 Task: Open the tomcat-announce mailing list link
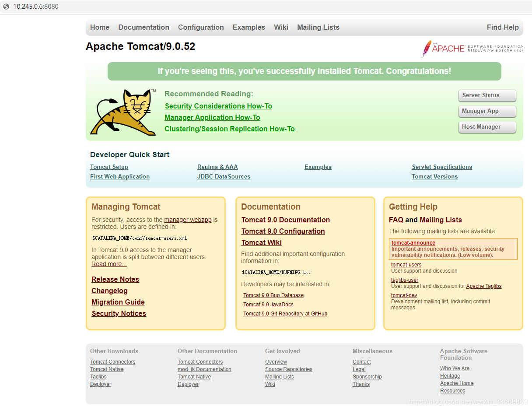(x=413, y=243)
